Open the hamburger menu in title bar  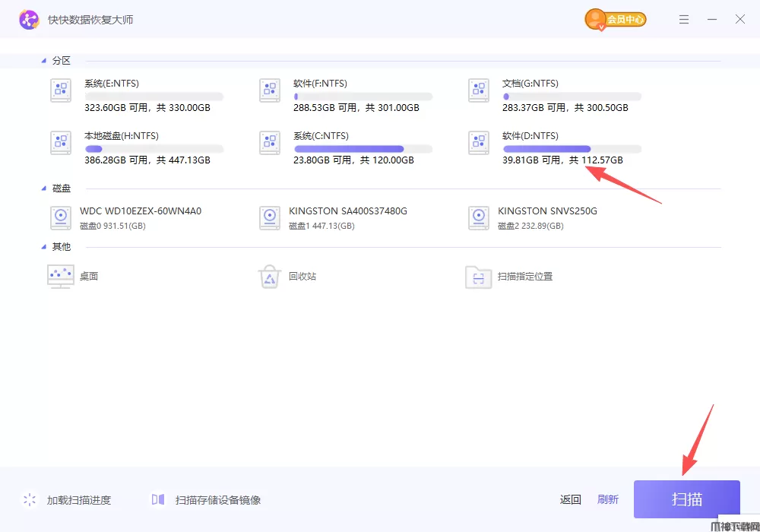tap(684, 20)
